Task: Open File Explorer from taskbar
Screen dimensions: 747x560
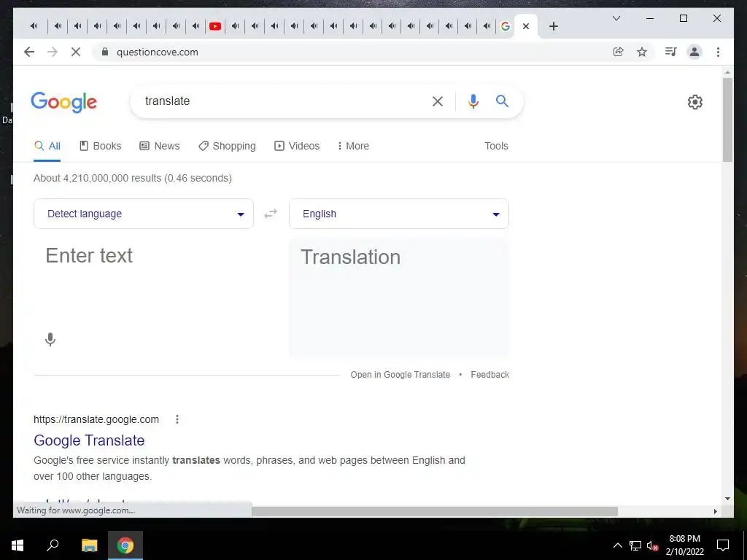Action: point(90,545)
